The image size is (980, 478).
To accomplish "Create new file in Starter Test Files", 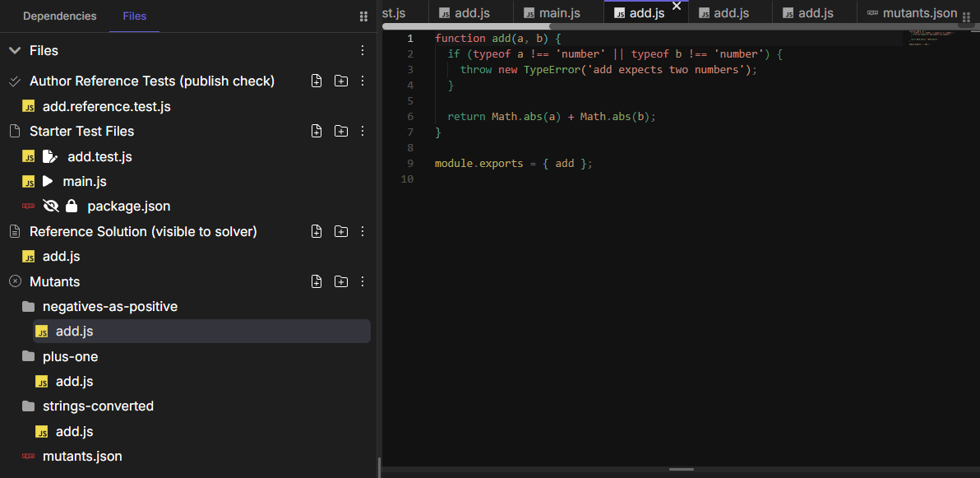I will [317, 132].
